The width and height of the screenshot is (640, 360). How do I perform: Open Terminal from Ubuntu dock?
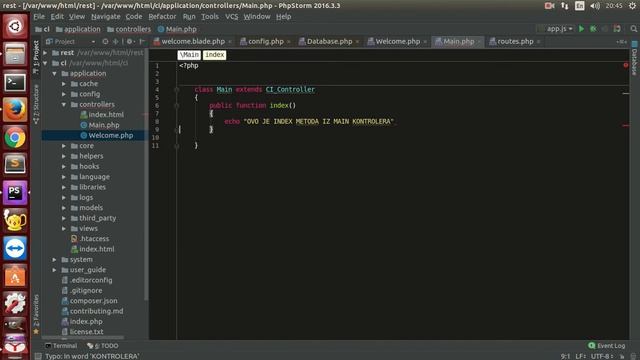coord(15,82)
